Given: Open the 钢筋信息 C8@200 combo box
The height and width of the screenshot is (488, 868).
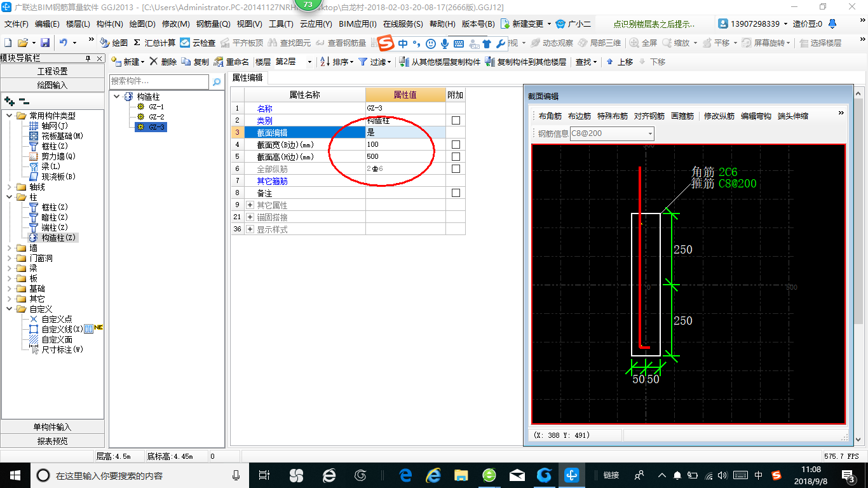Looking at the screenshot, I should (x=612, y=133).
